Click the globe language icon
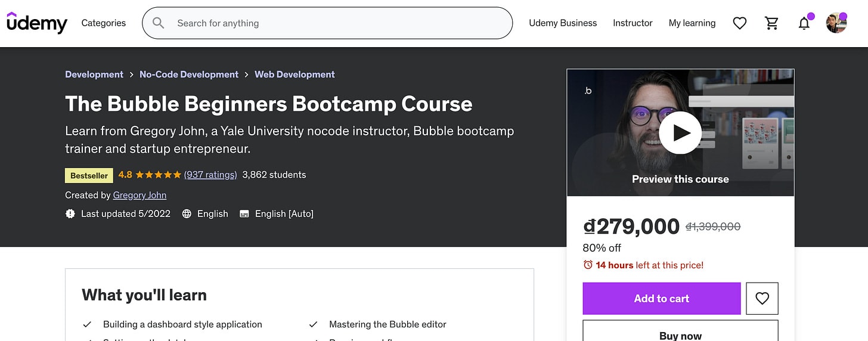 (187, 213)
